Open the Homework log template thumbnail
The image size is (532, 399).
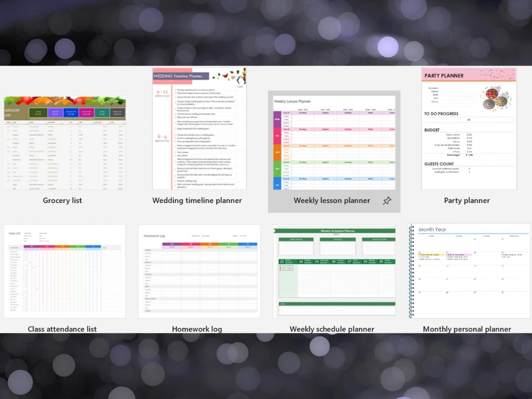[x=199, y=271]
